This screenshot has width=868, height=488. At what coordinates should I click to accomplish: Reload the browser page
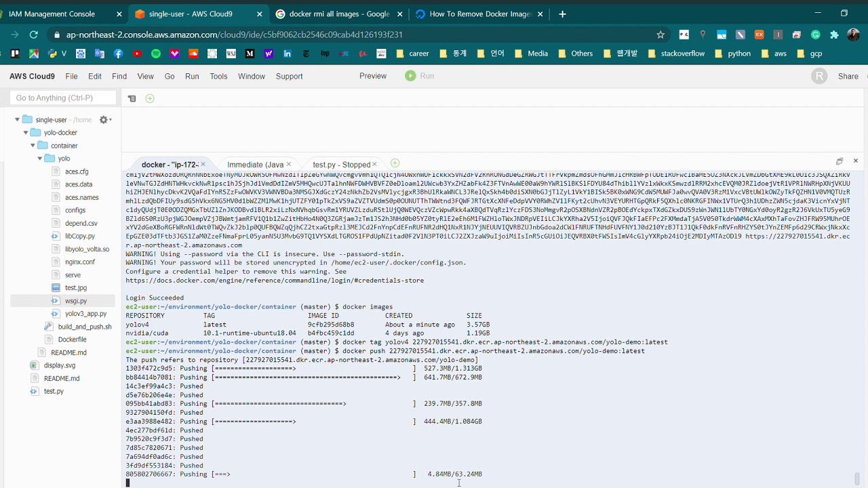34,35
